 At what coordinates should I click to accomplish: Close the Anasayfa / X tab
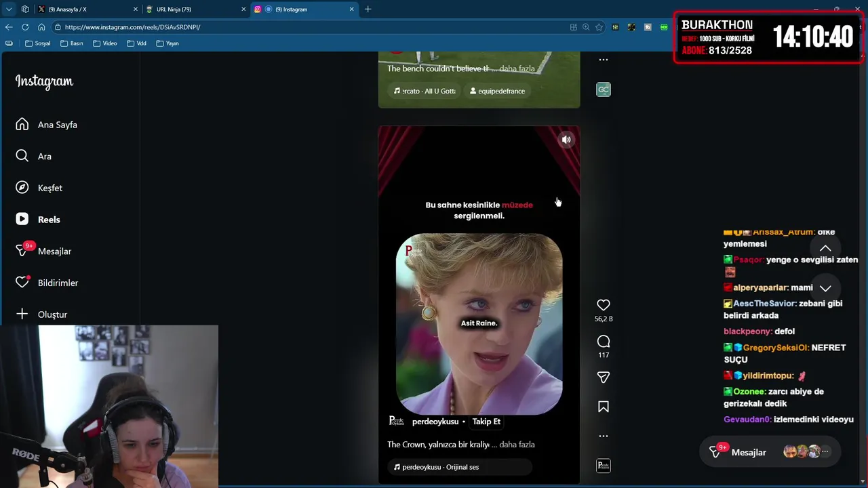pos(135,9)
